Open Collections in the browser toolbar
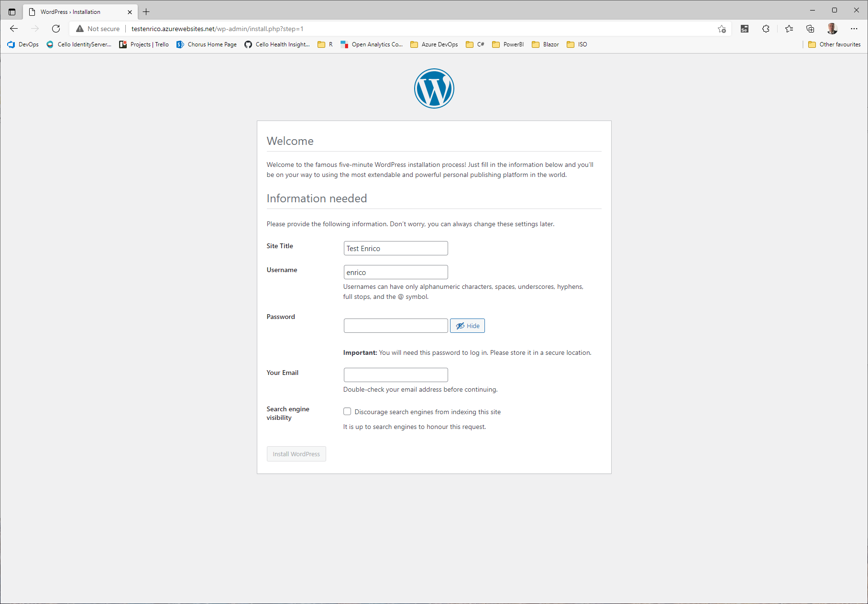868x604 pixels. (810, 29)
